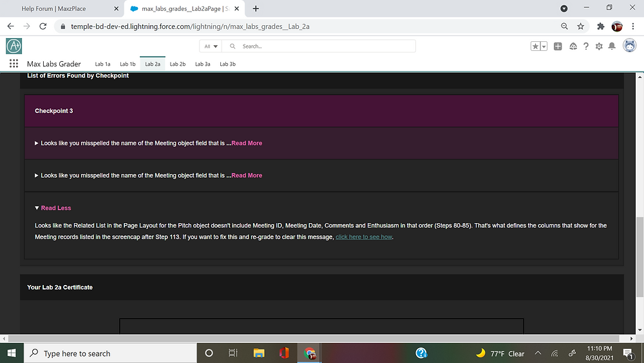Open a new browser tab
644x363 pixels.
tap(256, 8)
